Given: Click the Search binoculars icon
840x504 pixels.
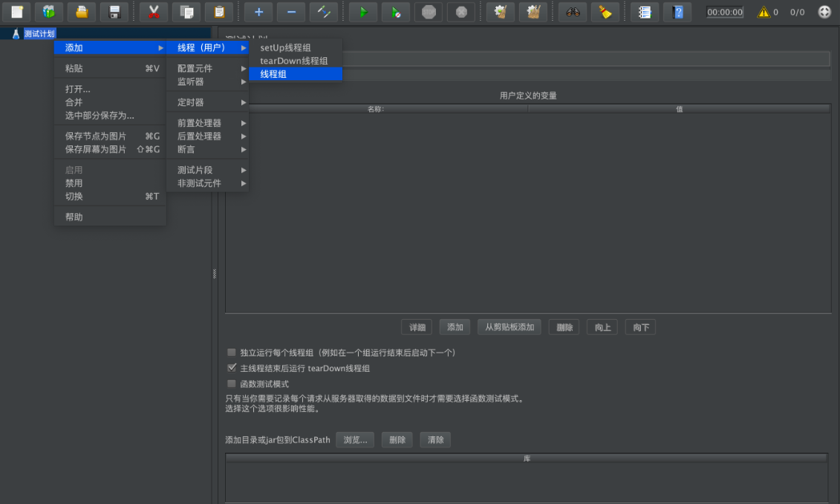Looking at the screenshot, I should click(573, 12).
